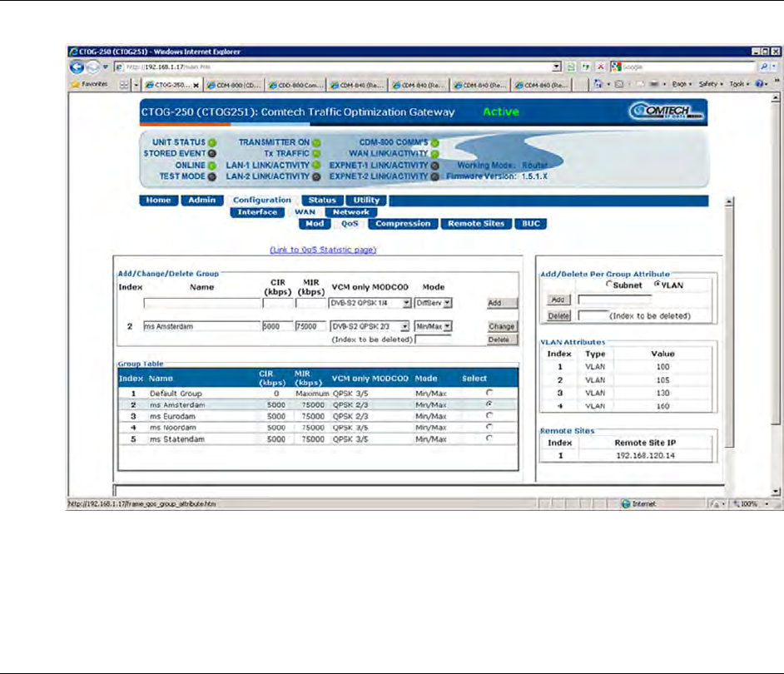
Task: Open the Link to QoS Statistic page
Action: coord(323,249)
